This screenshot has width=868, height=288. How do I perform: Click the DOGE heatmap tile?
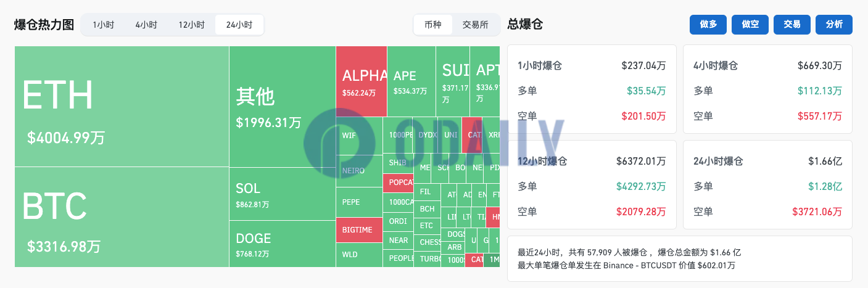(x=282, y=244)
